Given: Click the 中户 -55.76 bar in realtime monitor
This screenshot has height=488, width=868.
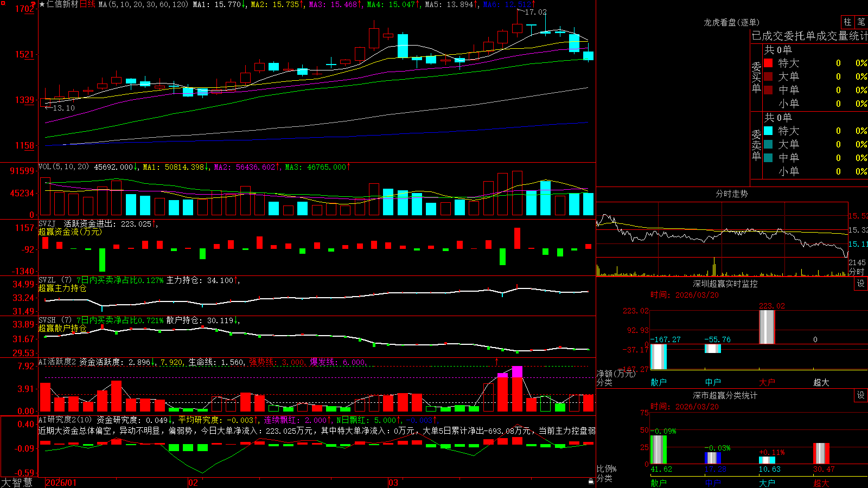Looking at the screenshot, I should (713, 349).
